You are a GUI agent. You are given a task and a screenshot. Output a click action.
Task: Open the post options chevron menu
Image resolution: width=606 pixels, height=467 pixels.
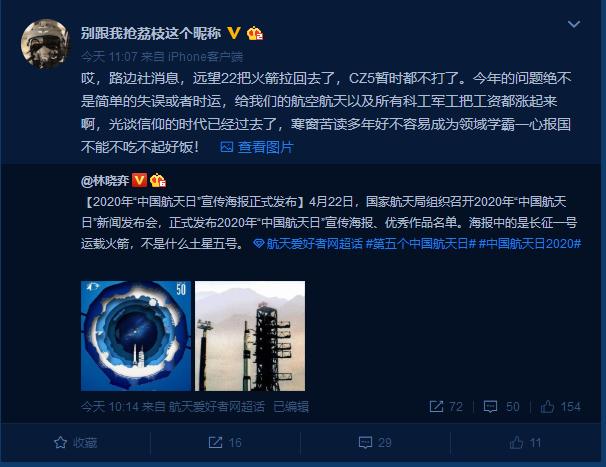574,24
